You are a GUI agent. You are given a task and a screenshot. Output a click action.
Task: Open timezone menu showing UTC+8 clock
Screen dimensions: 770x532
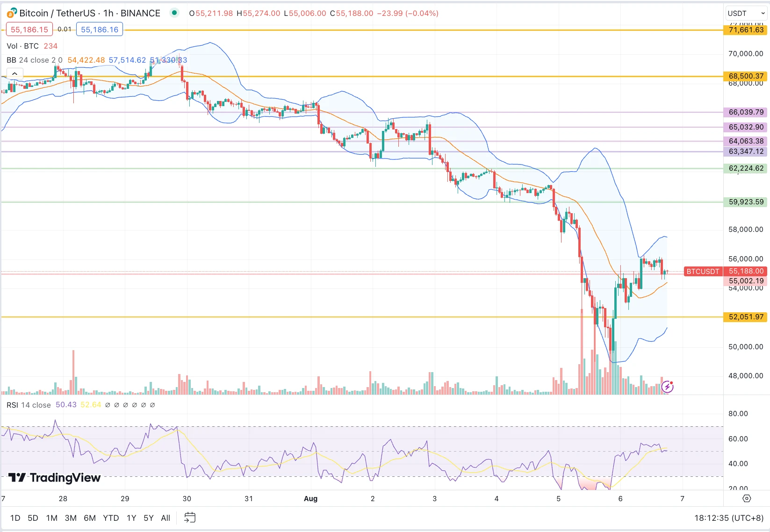coord(728,518)
